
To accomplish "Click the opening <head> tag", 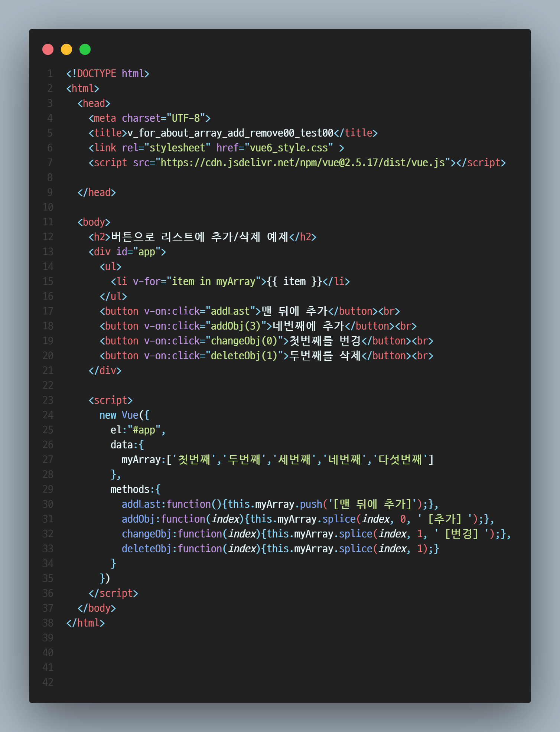I will (x=94, y=103).
